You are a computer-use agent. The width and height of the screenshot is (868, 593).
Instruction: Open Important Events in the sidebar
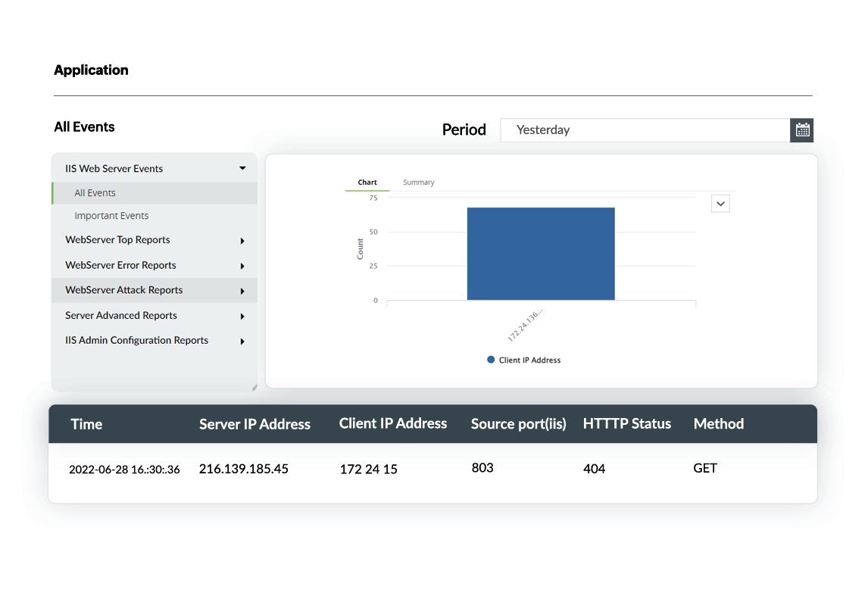click(111, 216)
